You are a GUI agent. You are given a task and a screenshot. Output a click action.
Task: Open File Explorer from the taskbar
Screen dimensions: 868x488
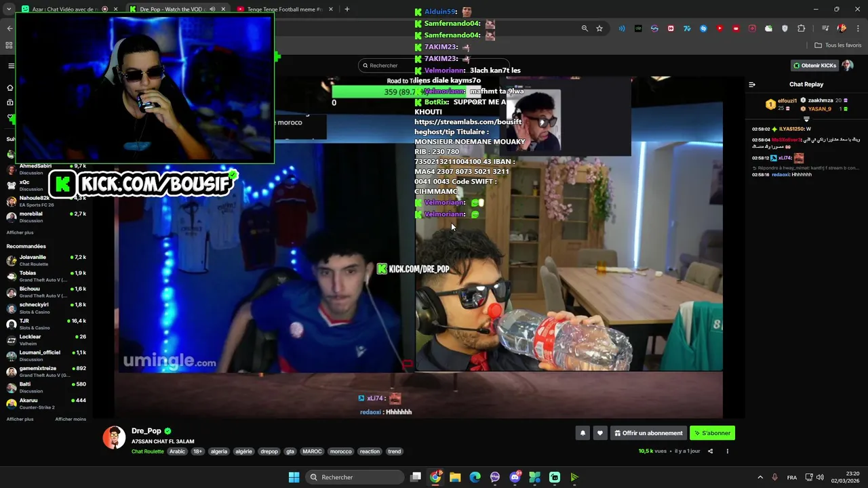point(455,477)
